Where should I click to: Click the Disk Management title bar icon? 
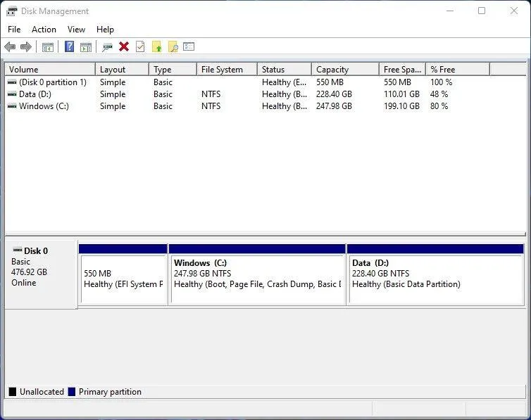12,11
